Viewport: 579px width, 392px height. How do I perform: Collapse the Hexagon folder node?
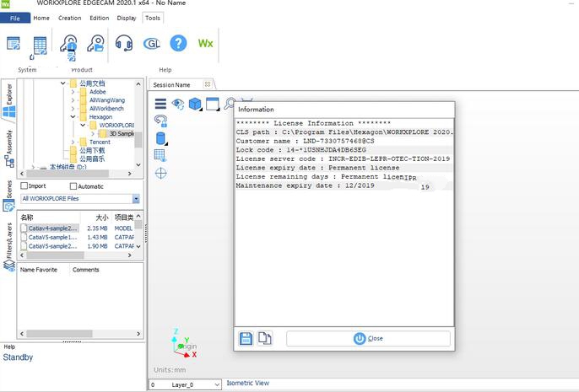pyautogui.click(x=73, y=117)
